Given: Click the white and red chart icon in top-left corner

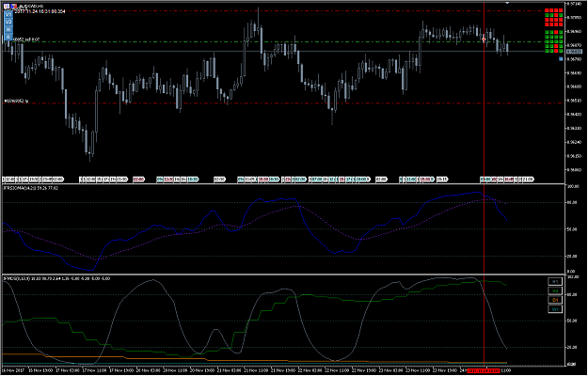Looking at the screenshot, I should [x=7, y=7].
